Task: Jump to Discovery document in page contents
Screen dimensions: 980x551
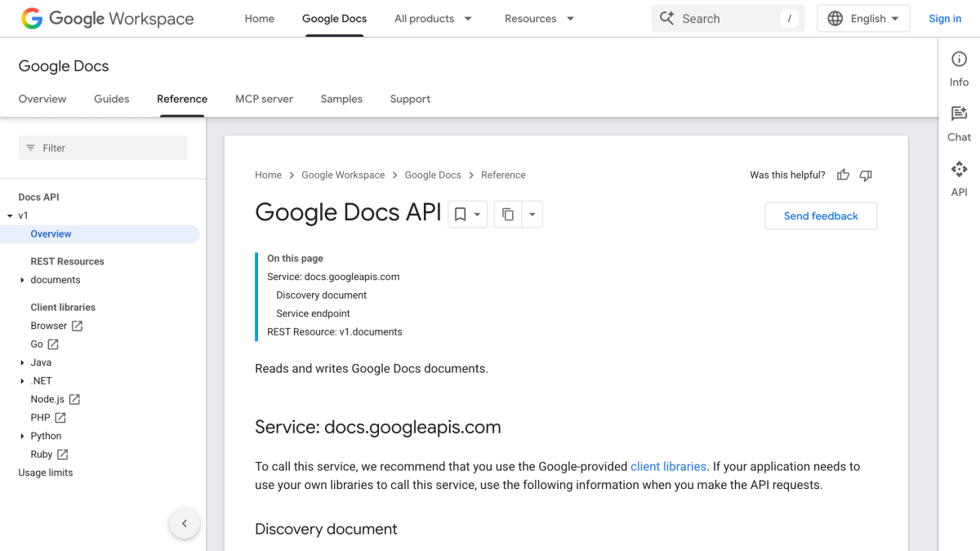Action: pyautogui.click(x=322, y=295)
